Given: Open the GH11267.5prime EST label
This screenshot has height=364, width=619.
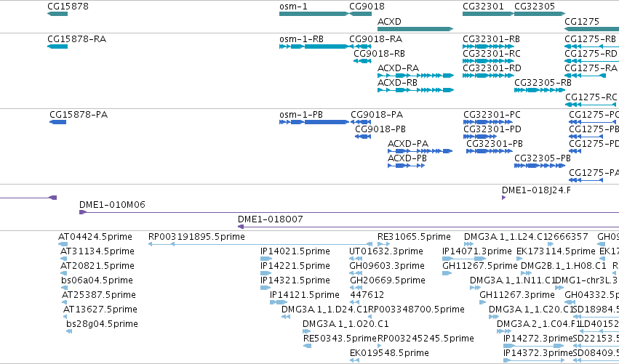Looking at the screenshot, I should (479, 266).
